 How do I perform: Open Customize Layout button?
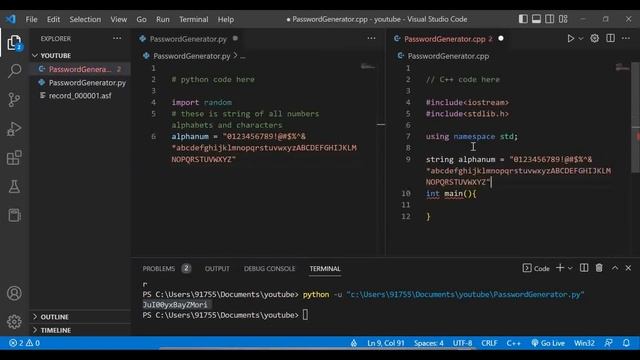[563, 19]
